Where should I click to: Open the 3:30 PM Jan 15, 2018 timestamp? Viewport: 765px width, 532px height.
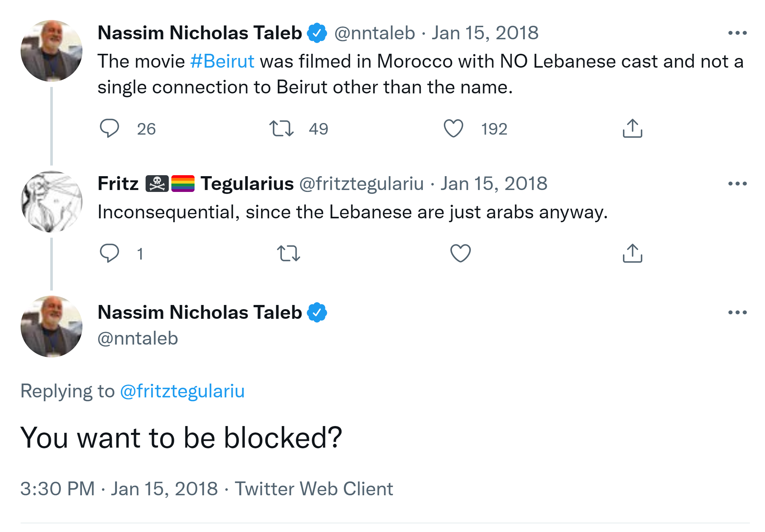pyautogui.click(x=119, y=489)
